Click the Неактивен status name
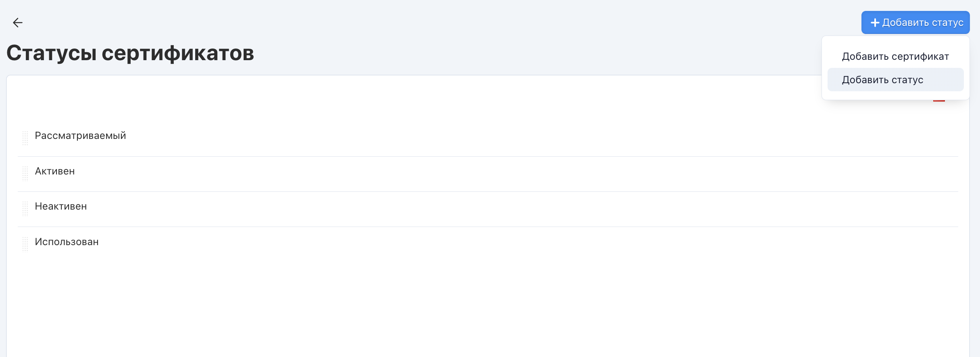 click(61, 206)
